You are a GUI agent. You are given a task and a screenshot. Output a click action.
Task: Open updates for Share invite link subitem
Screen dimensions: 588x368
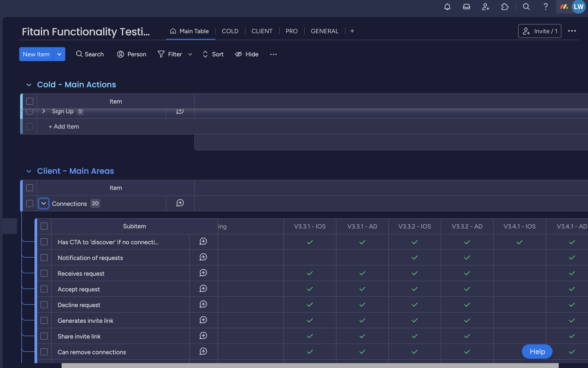[x=203, y=336]
